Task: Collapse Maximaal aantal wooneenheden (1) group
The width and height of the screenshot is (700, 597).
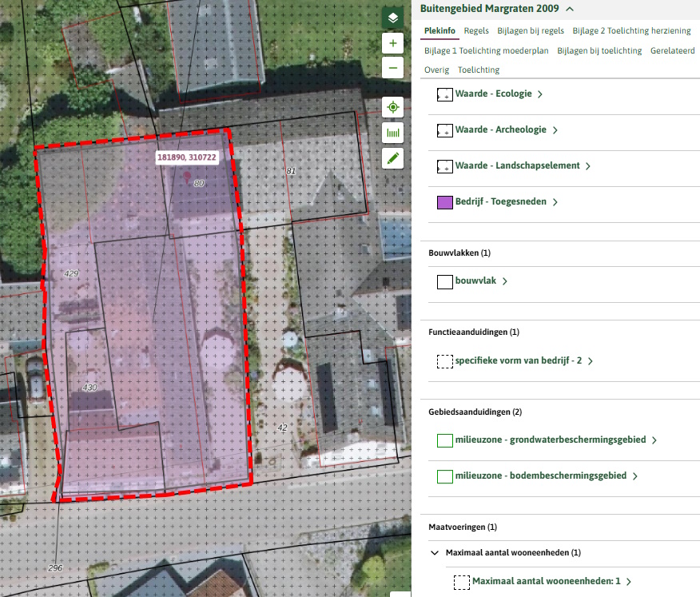Action: 435,553
